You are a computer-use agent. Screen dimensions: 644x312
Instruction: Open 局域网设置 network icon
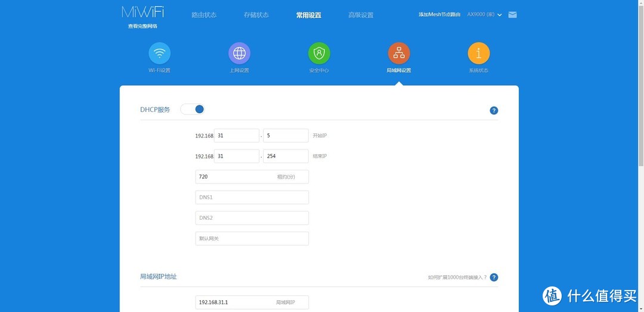[x=399, y=54]
